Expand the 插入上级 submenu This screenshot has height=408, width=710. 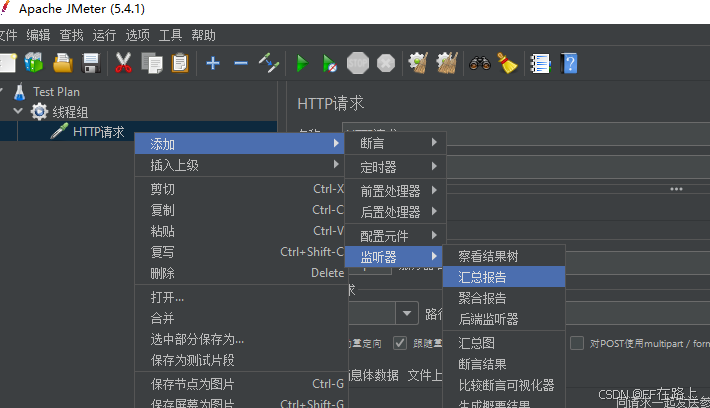tap(240, 165)
